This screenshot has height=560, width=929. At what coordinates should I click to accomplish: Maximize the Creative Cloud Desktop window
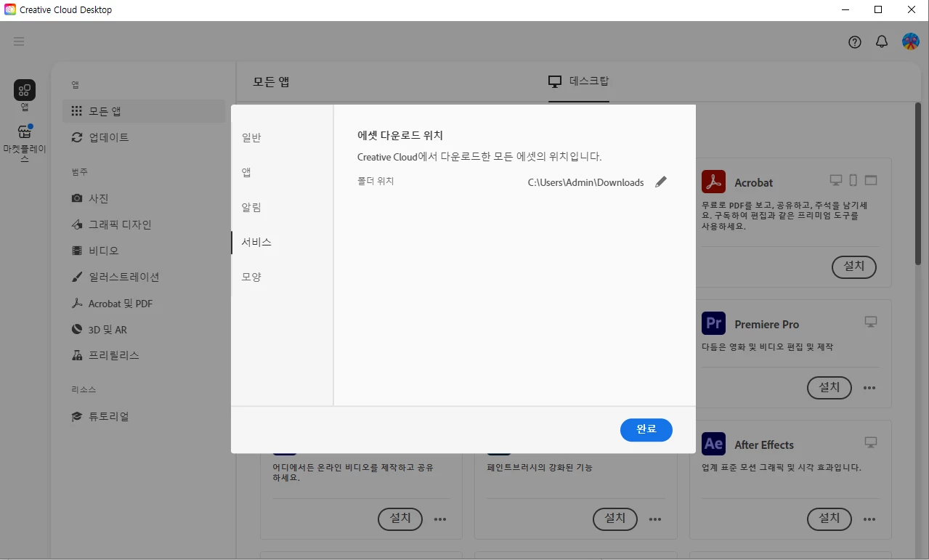point(878,10)
